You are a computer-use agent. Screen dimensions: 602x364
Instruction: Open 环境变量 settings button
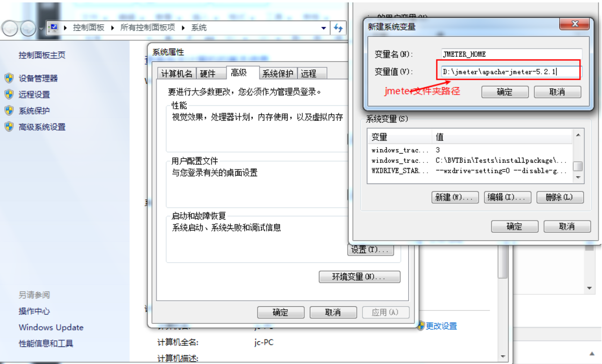pyautogui.click(x=360, y=277)
